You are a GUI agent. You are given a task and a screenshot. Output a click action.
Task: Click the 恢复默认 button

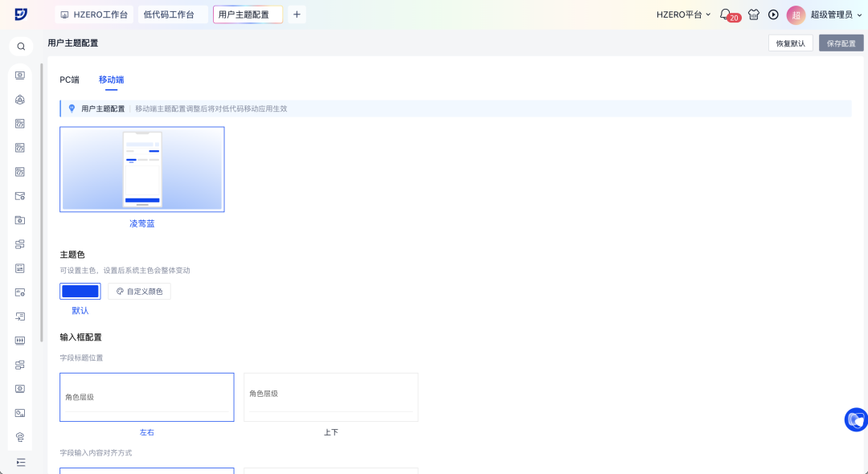tap(790, 43)
